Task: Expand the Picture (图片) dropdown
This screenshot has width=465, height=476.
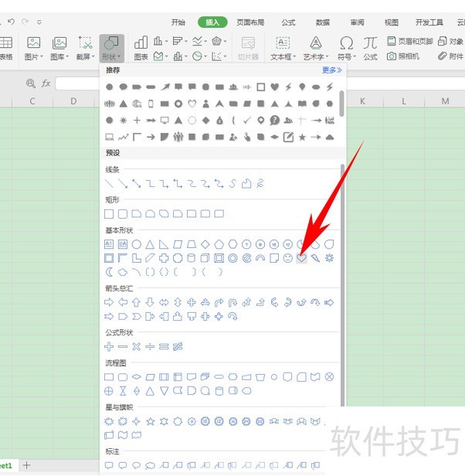Action: click(x=34, y=48)
